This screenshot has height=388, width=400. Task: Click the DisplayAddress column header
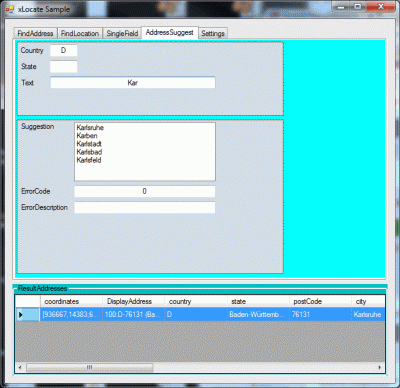pyautogui.click(x=133, y=301)
